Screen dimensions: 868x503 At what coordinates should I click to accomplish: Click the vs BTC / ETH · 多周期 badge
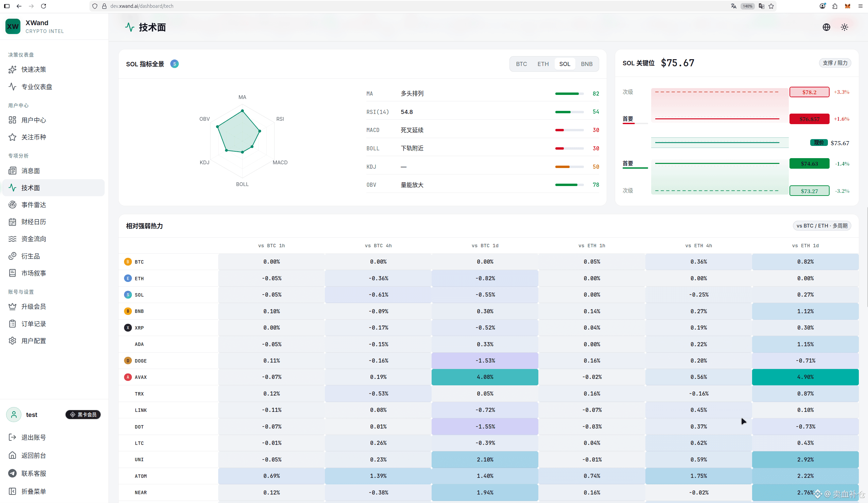[x=822, y=225]
